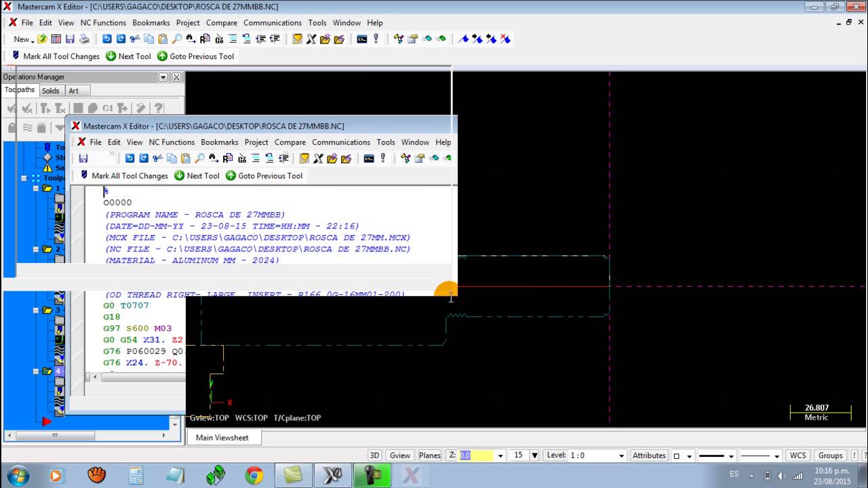
Task: Click the Paste clipboard icon in main toolbar
Action: coord(163,39)
